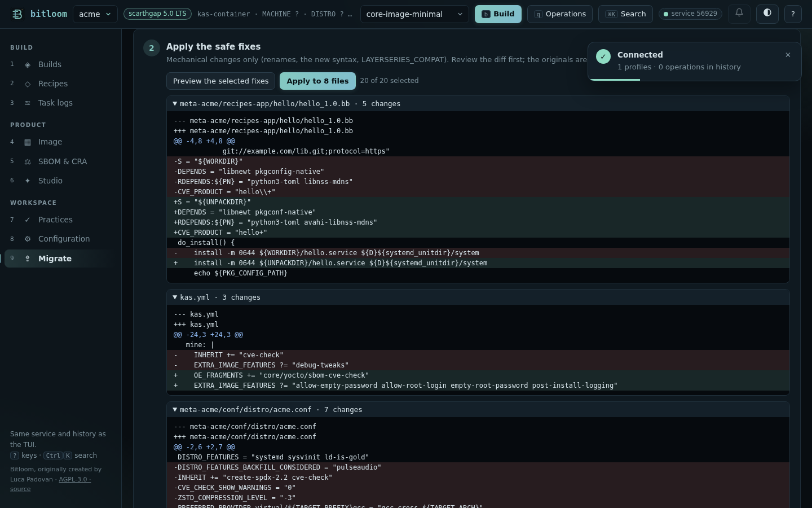Open the acme workspace dropdown
Viewport: 812px width, 508px height.
point(95,14)
